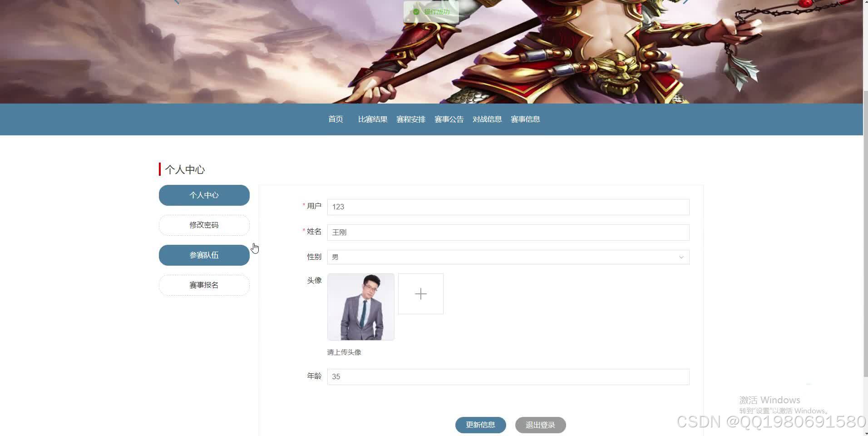
Task: Click the green success checkmark on the toast
Action: point(416,12)
